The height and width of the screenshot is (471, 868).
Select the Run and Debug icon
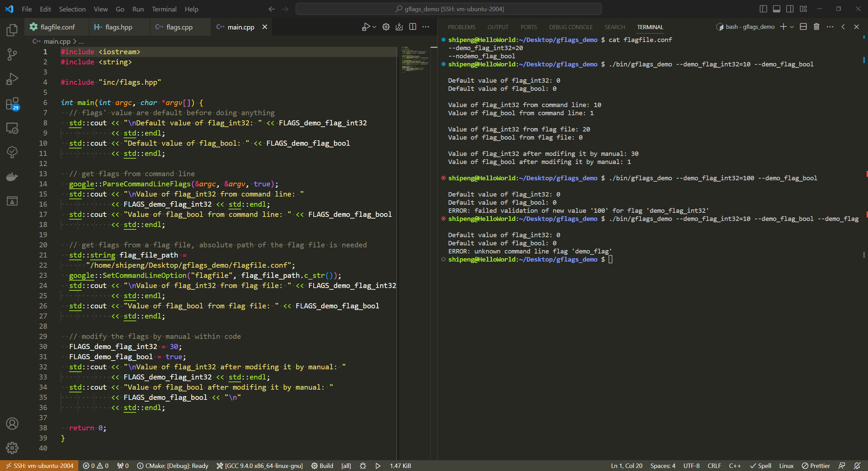(12, 78)
